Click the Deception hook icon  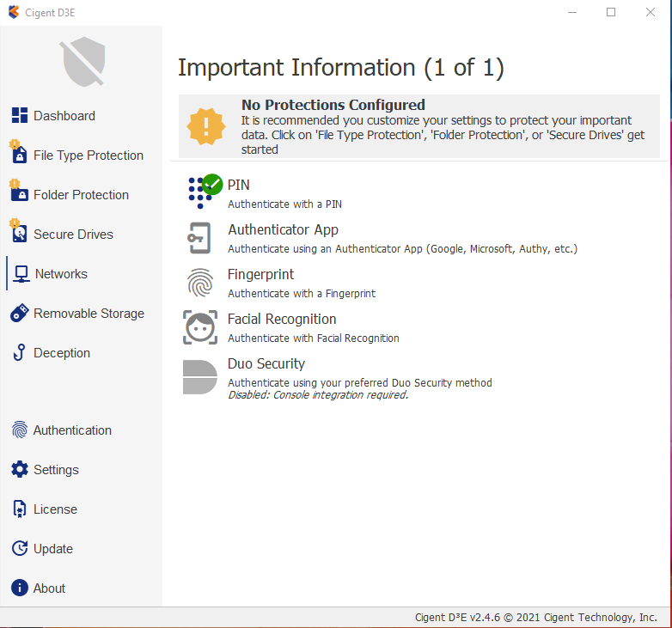pyautogui.click(x=19, y=352)
